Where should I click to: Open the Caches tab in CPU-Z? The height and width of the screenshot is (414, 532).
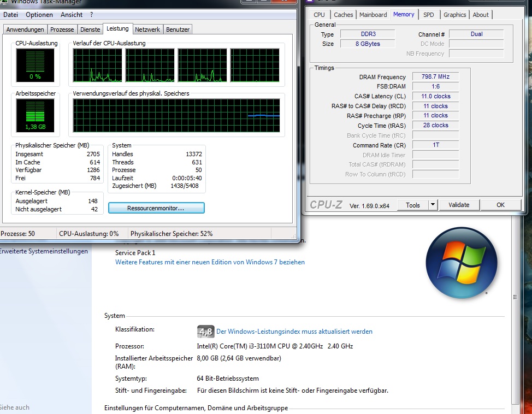(344, 15)
